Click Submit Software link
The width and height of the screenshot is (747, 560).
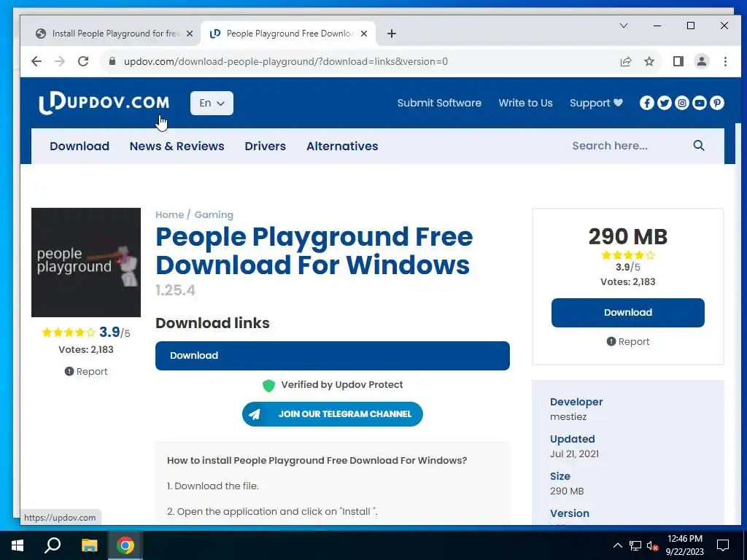439,103
